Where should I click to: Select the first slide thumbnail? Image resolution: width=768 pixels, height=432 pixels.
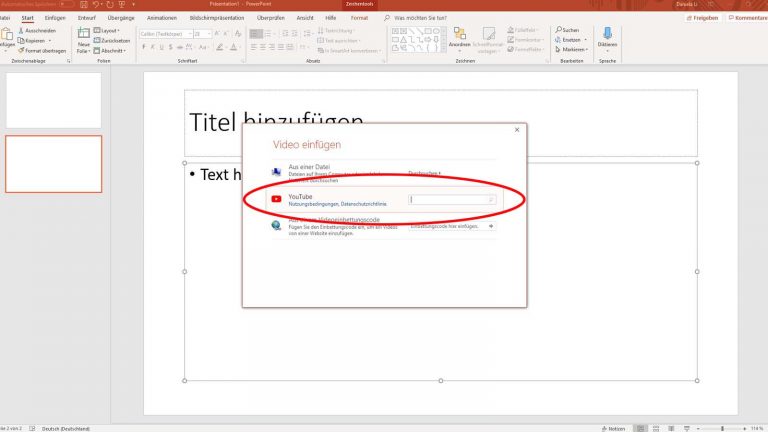coord(53,100)
